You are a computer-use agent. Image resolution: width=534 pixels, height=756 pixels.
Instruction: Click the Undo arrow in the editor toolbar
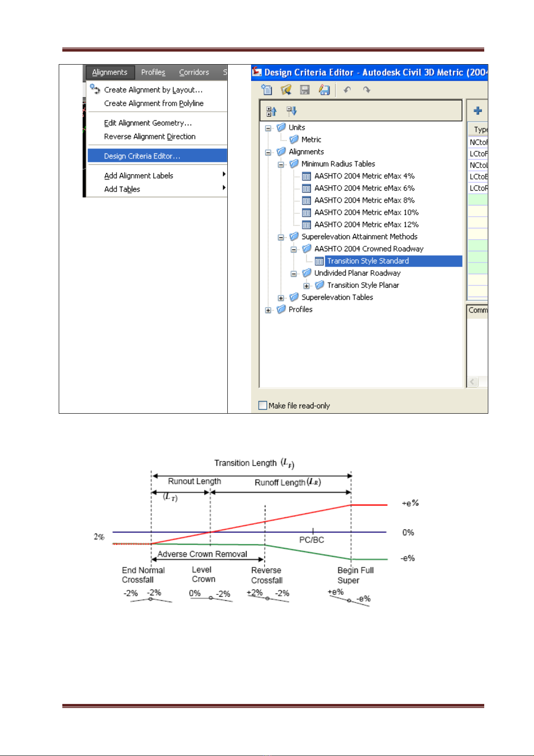click(x=347, y=90)
